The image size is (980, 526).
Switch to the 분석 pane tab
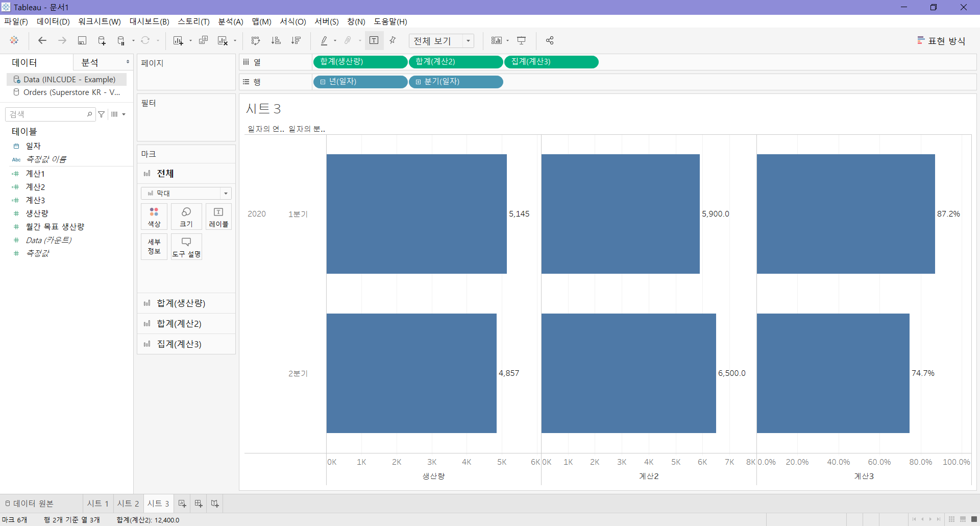coord(90,62)
